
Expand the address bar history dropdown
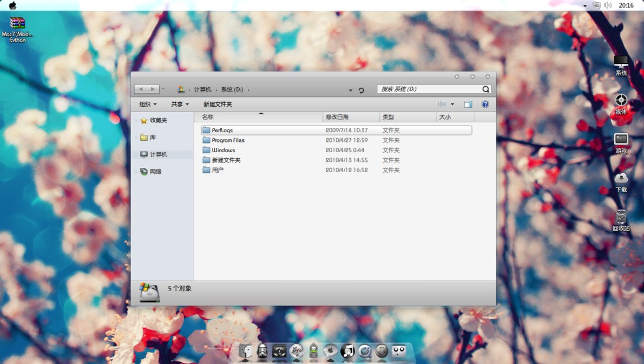coord(350,90)
